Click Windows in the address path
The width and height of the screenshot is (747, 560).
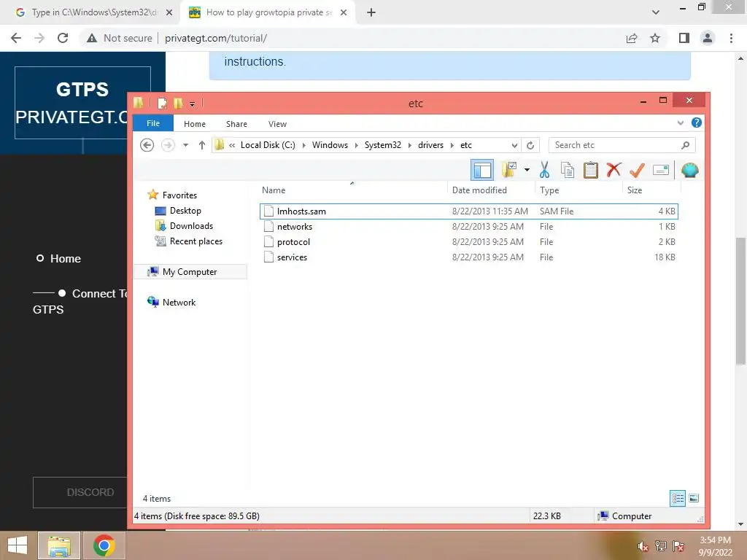(330, 145)
